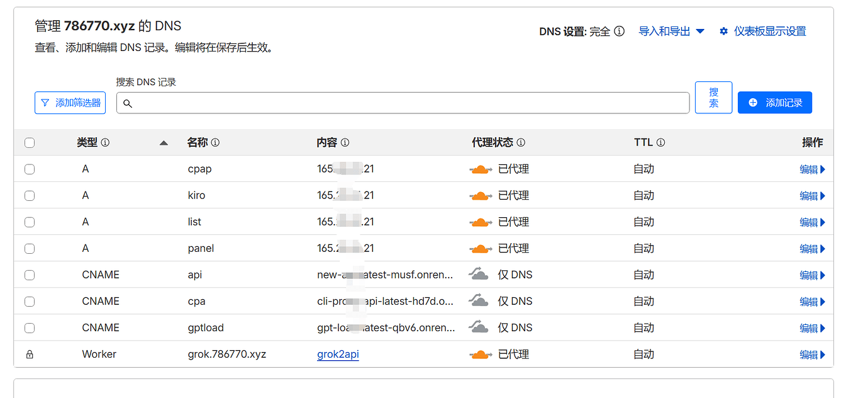Click the new-a…latest-musf.onren… content cell
This screenshot has height=398, width=868.
[386, 275]
